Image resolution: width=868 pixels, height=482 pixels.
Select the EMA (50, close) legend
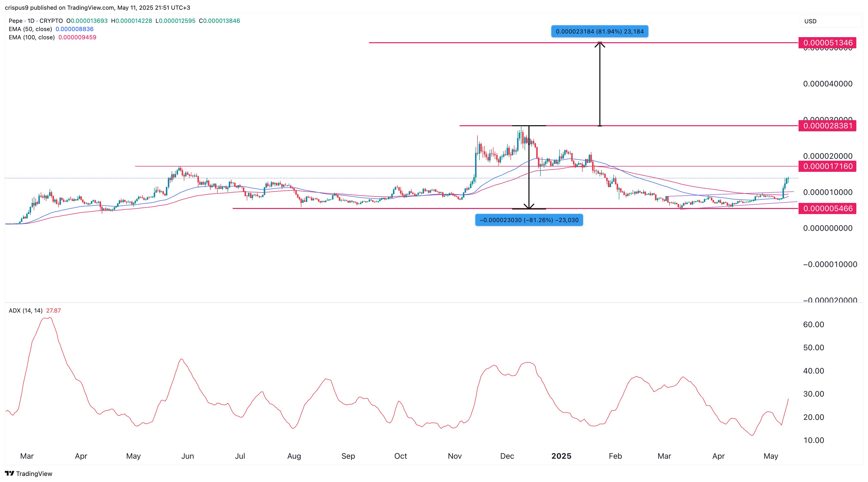tap(30, 29)
